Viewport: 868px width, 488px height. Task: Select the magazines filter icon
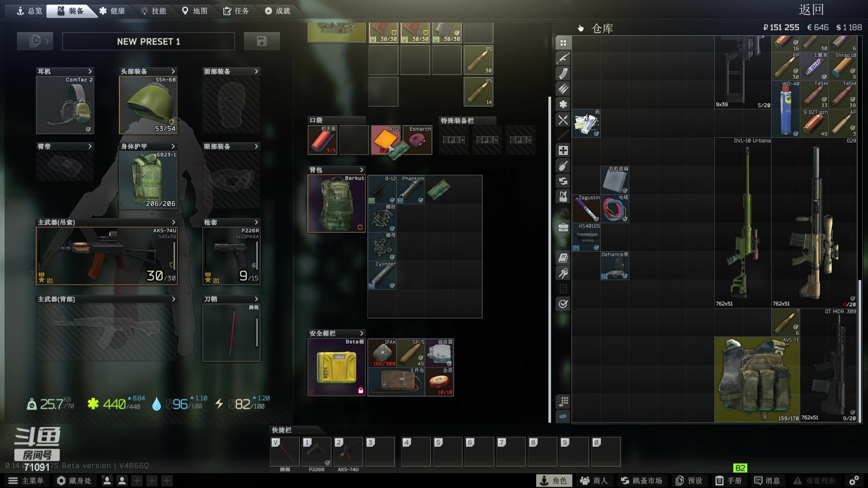[563, 74]
